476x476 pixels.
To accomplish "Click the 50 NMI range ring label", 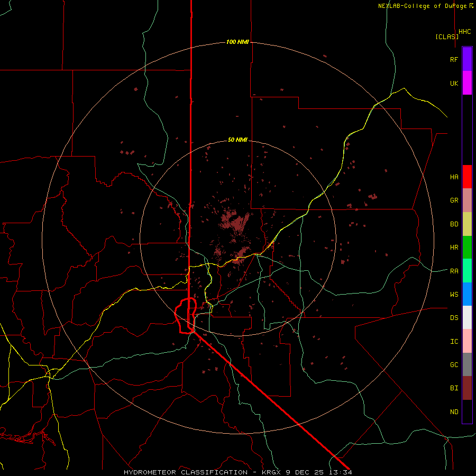I will coord(237,140).
